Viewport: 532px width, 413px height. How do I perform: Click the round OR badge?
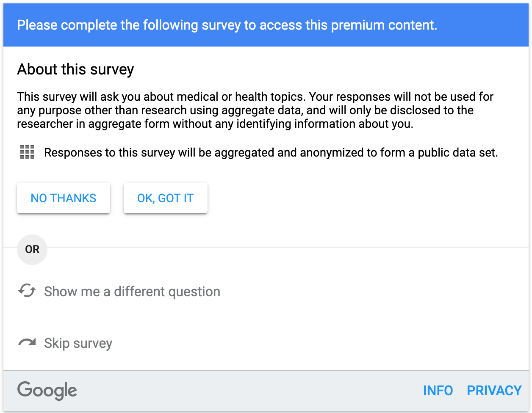coord(32,249)
